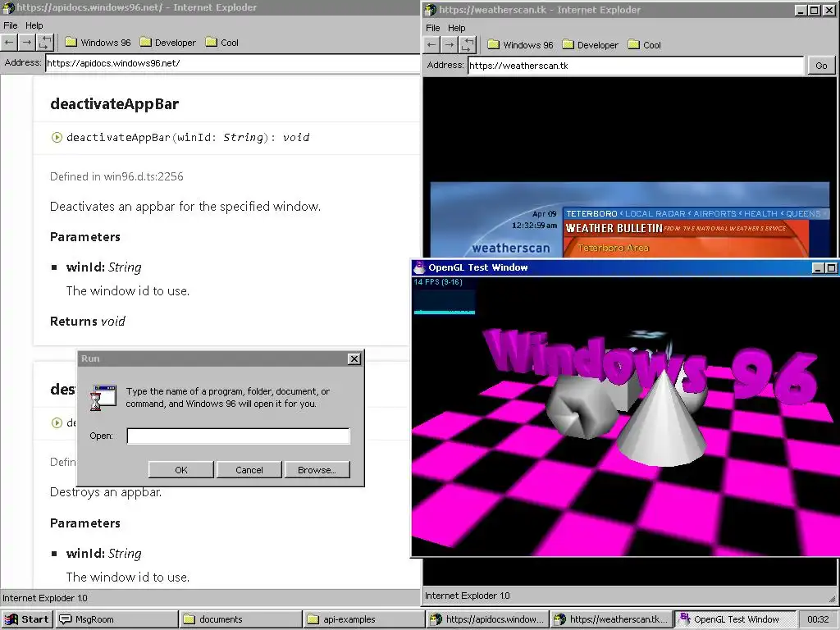This screenshot has height=630, width=840.
Task: Open File menu in apidocs window
Action: (10, 25)
